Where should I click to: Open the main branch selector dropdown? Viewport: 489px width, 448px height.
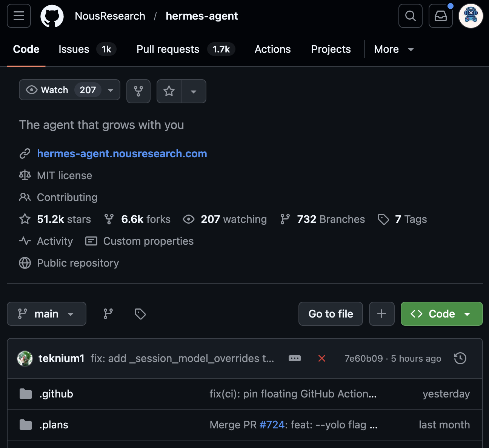click(46, 314)
